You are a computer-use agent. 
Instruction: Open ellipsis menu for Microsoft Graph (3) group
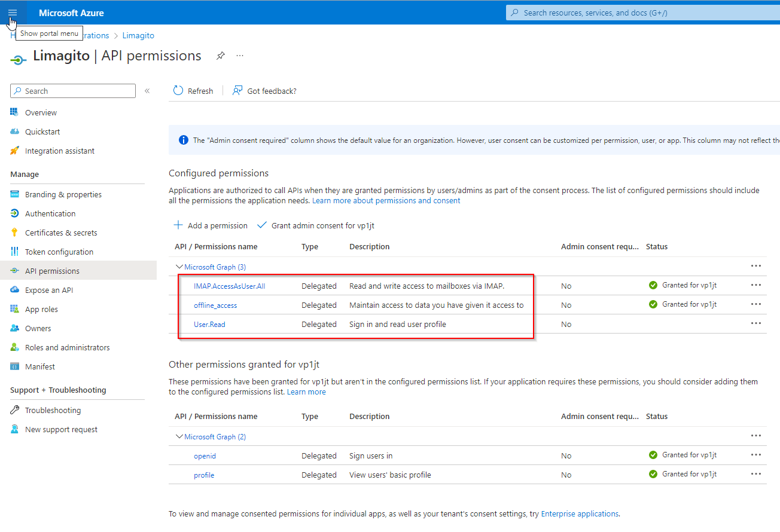(x=756, y=266)
